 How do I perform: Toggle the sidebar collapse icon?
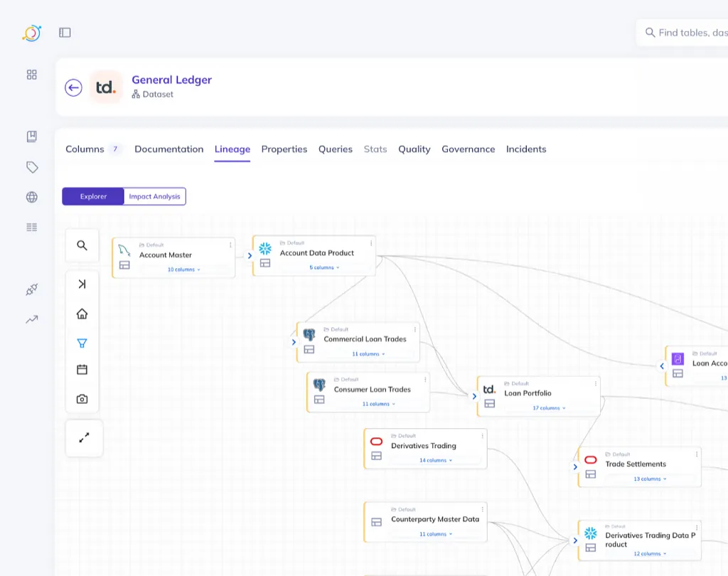(65, 32)
